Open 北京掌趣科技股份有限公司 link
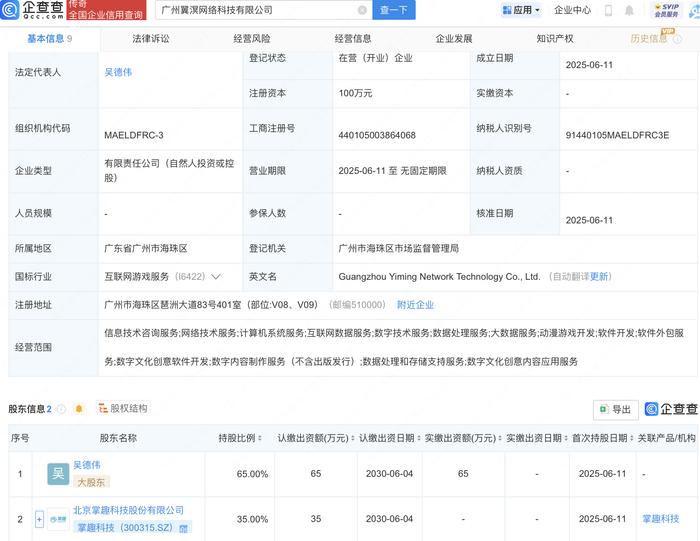Screen dimensions: 700x541 (129, 510)
